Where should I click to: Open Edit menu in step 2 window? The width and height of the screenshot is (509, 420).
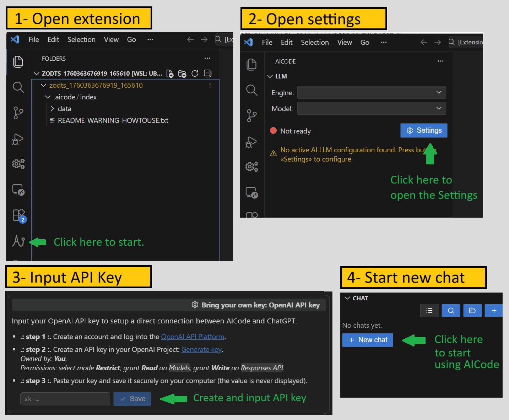287,42
